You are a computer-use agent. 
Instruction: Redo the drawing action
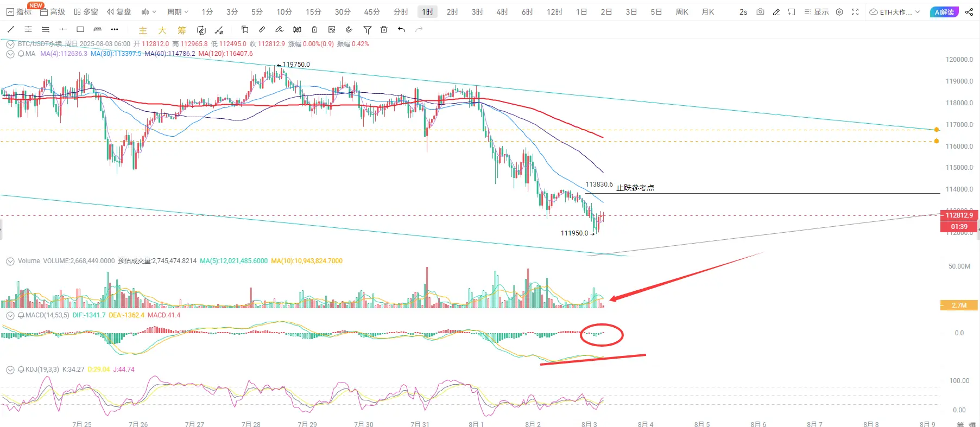[x=419, y=30]
